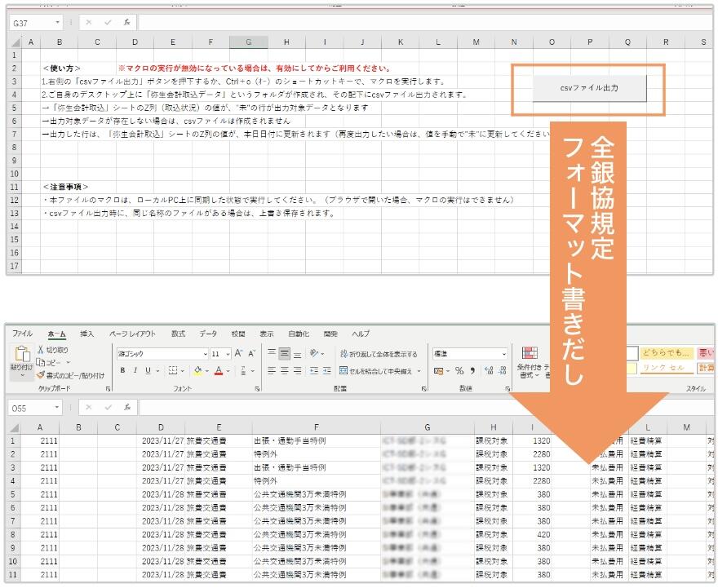Screen dimensions: 718x588
Task: Expand merge and center dropdown arrow
Action: click(x=419, y=371)
